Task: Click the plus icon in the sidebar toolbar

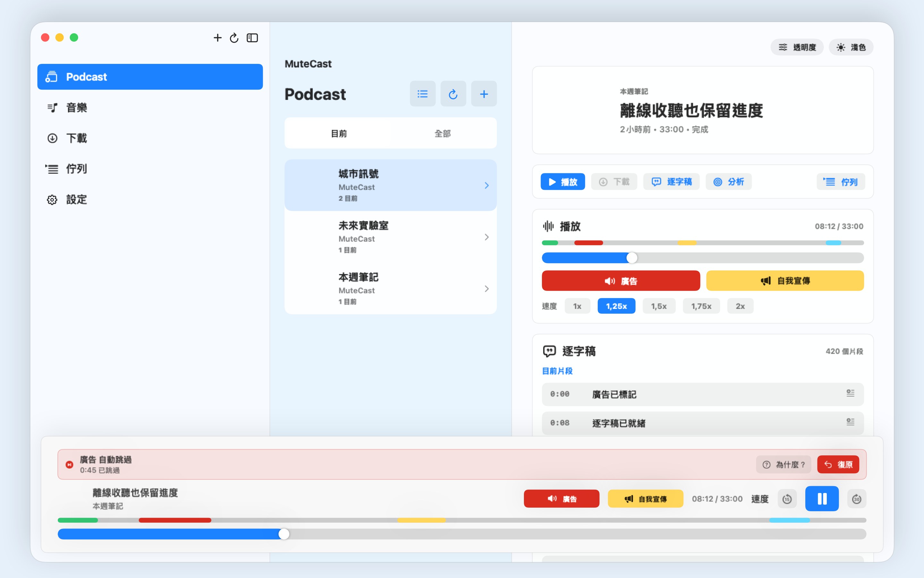Action: [217, 38]
